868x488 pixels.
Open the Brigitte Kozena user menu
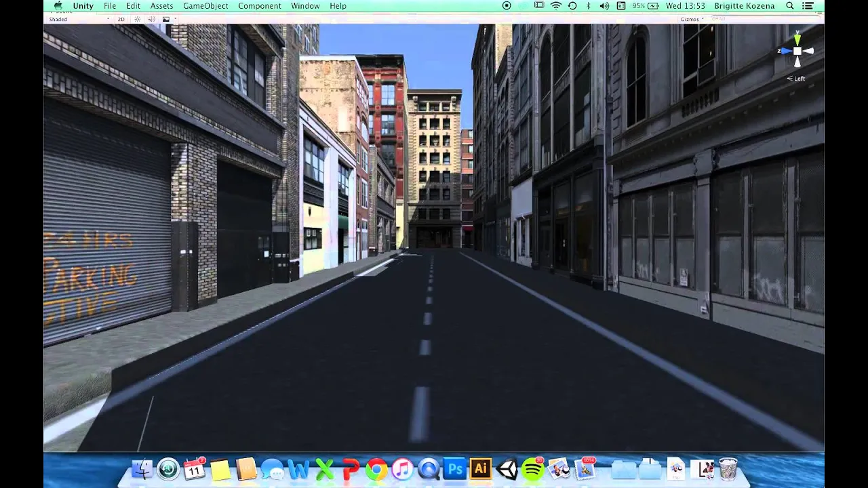(x=745, y=5)
